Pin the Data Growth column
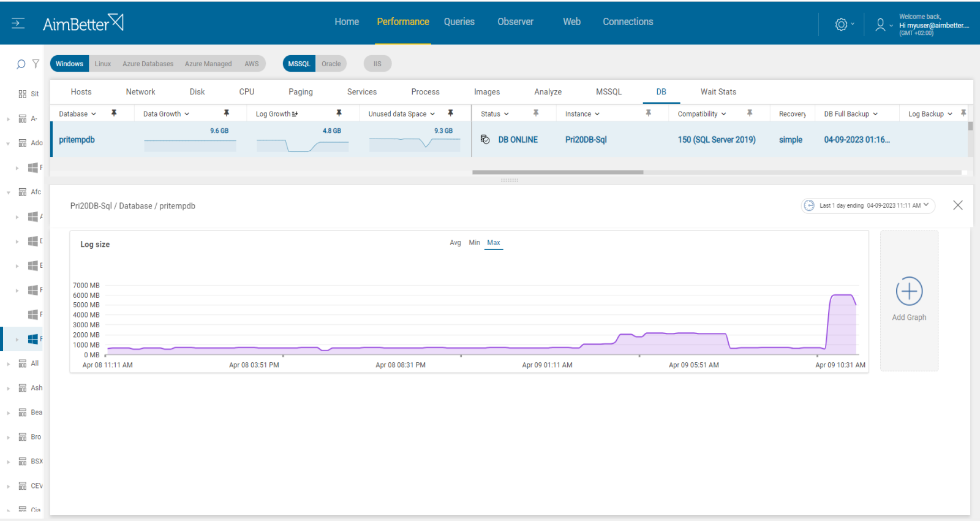 pos(227,113)
